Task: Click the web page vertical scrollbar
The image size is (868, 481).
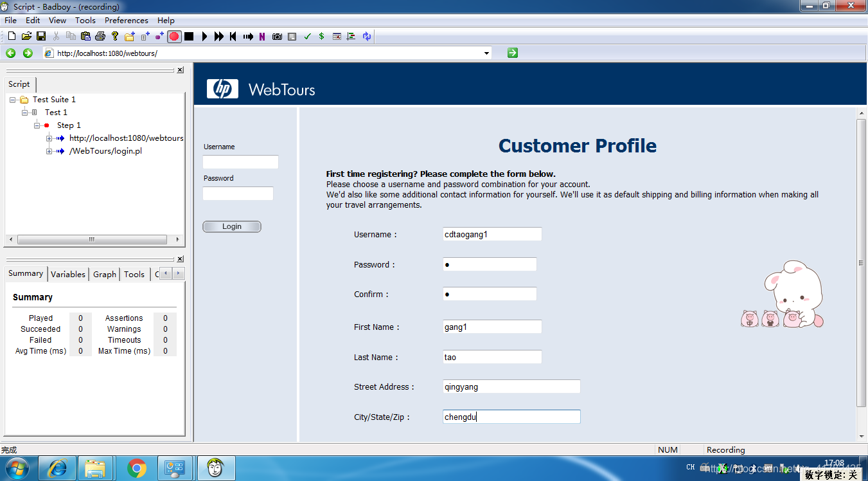Action: 862,262
